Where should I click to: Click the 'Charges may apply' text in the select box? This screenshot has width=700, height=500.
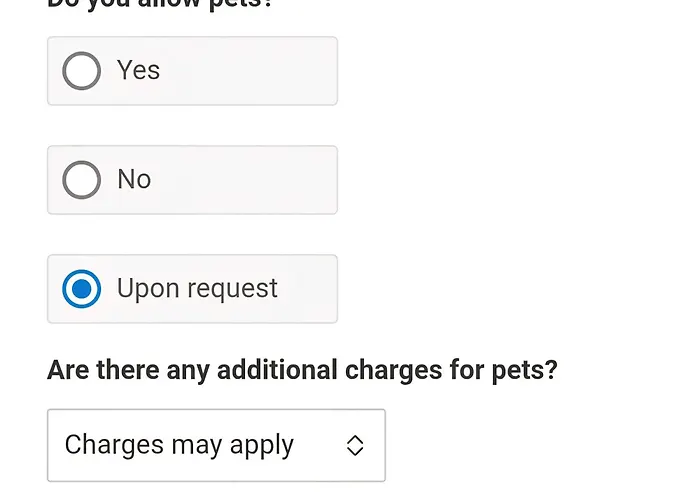(x=179, y=445)
